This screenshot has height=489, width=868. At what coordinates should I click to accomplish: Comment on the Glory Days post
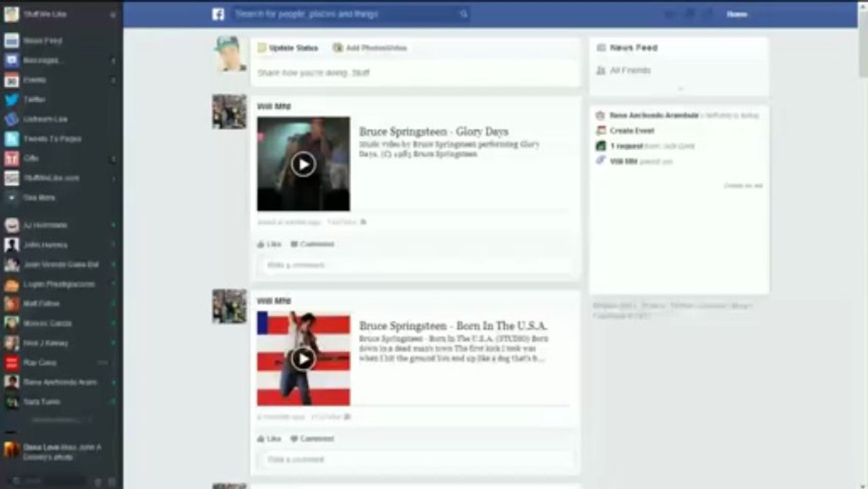tap(312, 244)
